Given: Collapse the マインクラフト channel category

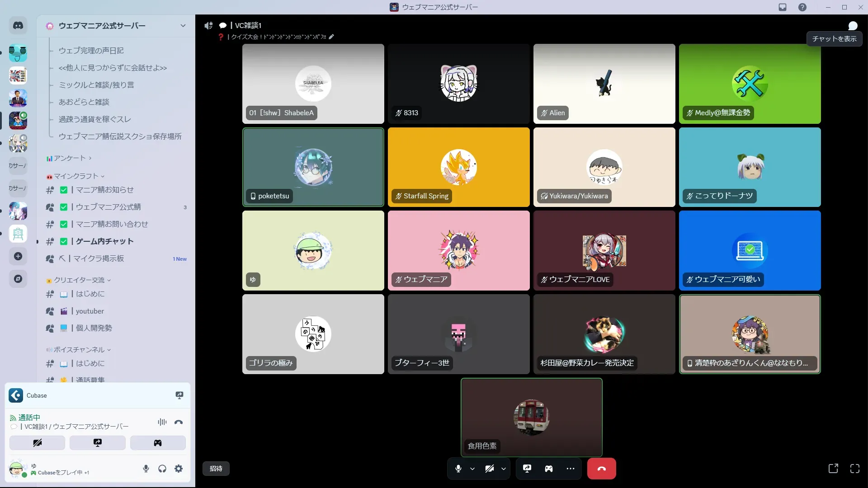Looking at the screenshot, I should [x=76, y=176].
